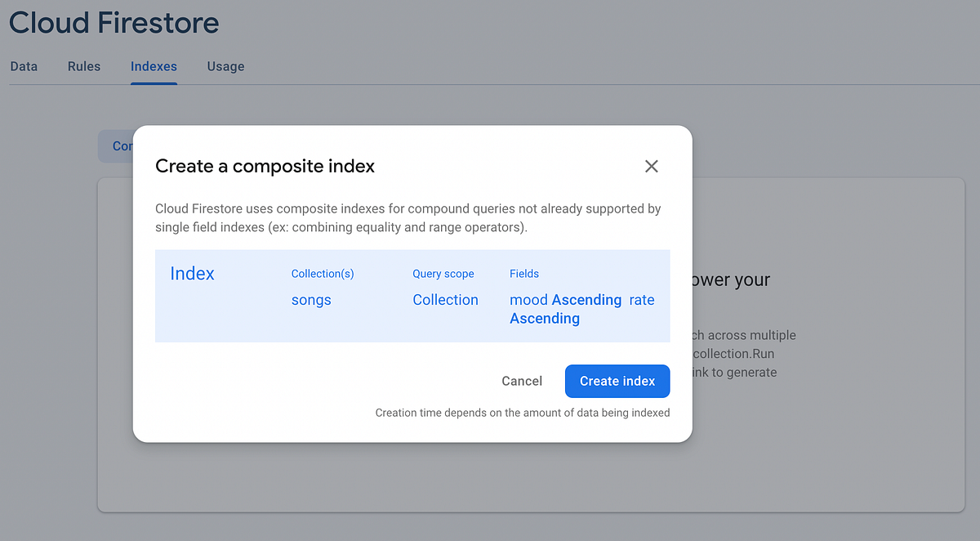Click the Collection(s) column header
980x541 pixels.
(322, 274)
